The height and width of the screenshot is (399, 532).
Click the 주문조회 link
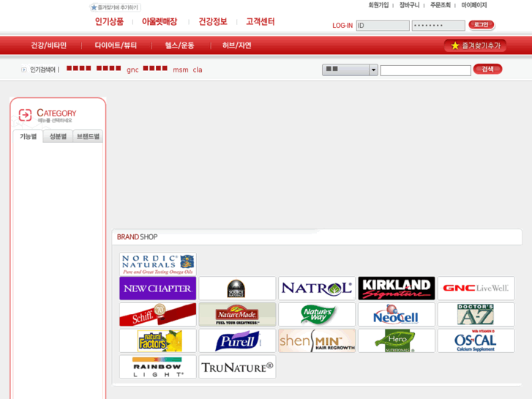[441, 5]
